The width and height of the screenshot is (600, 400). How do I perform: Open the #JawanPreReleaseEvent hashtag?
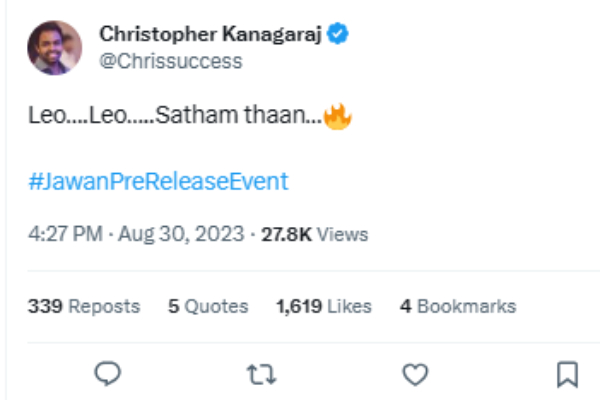(x=158, y=182)
